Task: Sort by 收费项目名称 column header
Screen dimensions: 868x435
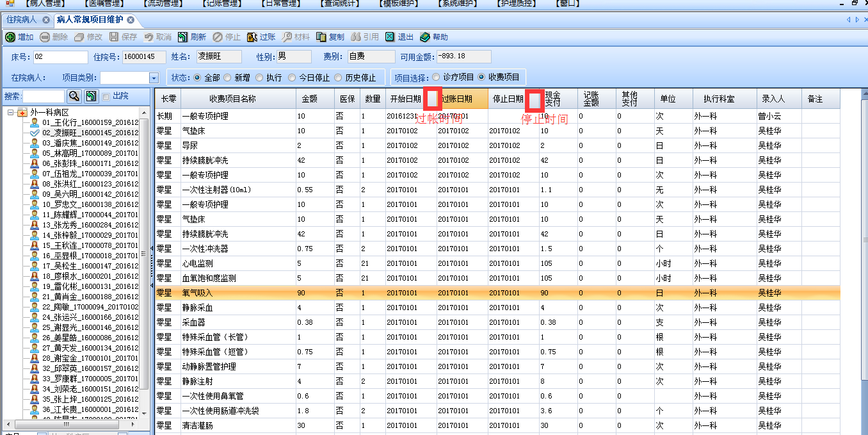Action: (x=232, y=99)
